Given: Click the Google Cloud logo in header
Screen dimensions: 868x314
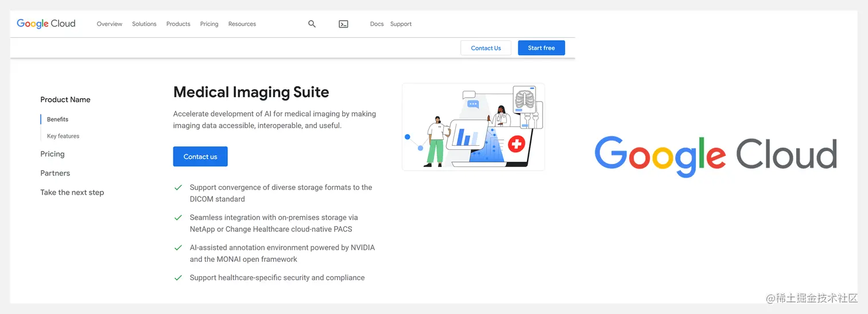Looking at the screenshot, I should [46, 24].
